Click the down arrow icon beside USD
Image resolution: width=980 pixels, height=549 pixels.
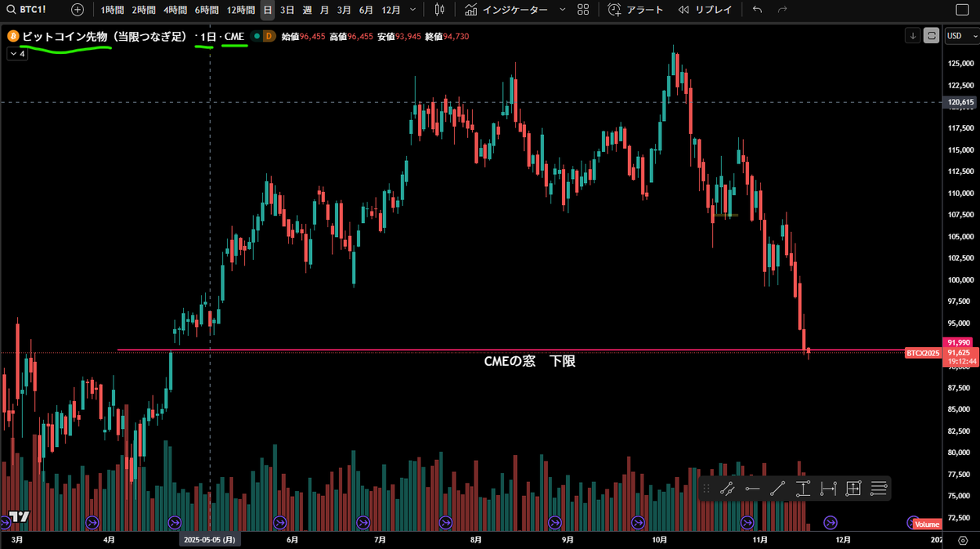[x=913, y=36]
